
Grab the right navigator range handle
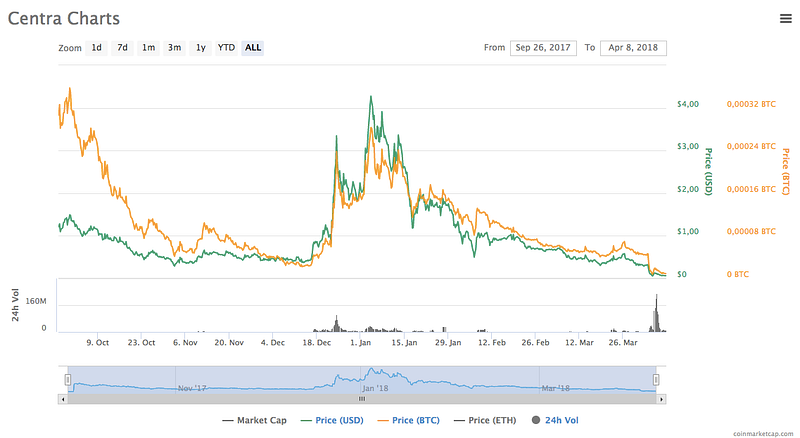pyautogui.click(x=656, y=380)
